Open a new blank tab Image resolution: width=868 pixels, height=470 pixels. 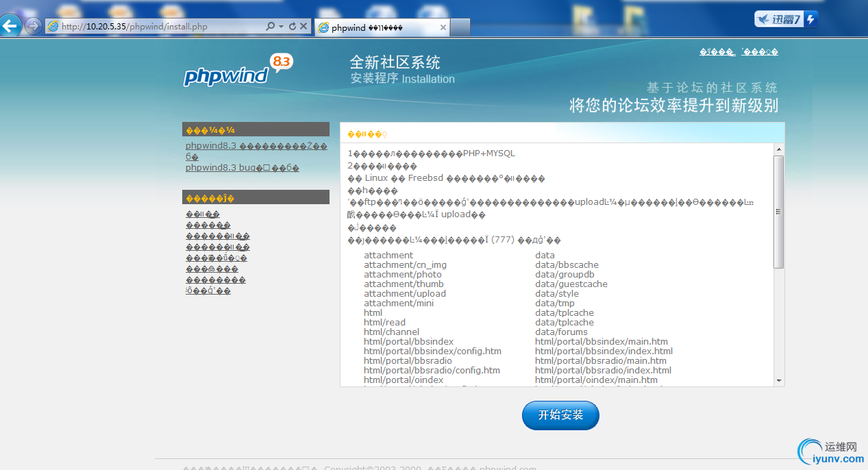click(x=460, y=27)
